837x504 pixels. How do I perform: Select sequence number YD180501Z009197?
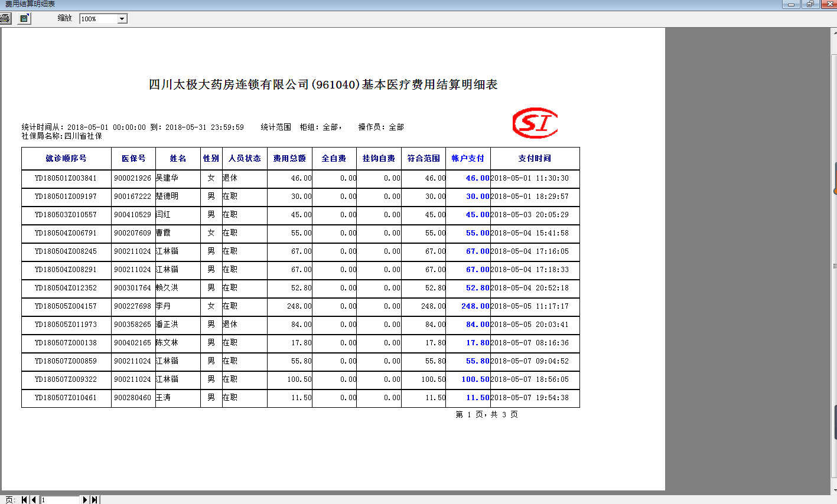66,197
